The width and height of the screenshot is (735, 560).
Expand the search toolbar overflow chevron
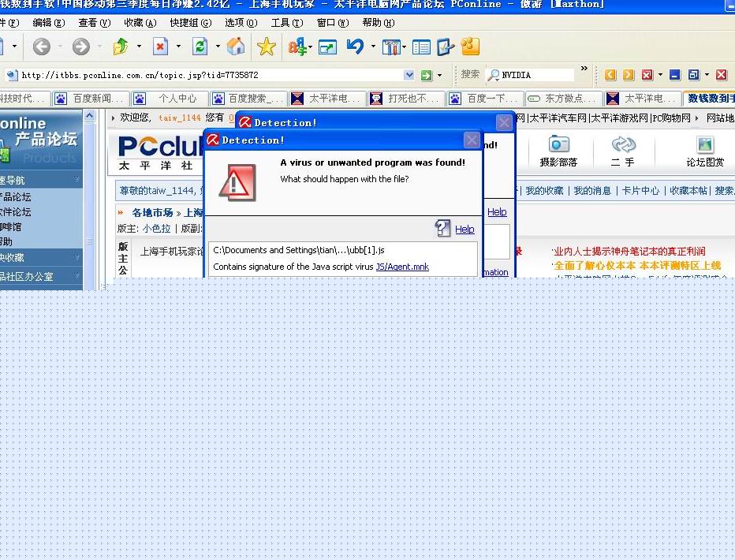tap(584, 69)
